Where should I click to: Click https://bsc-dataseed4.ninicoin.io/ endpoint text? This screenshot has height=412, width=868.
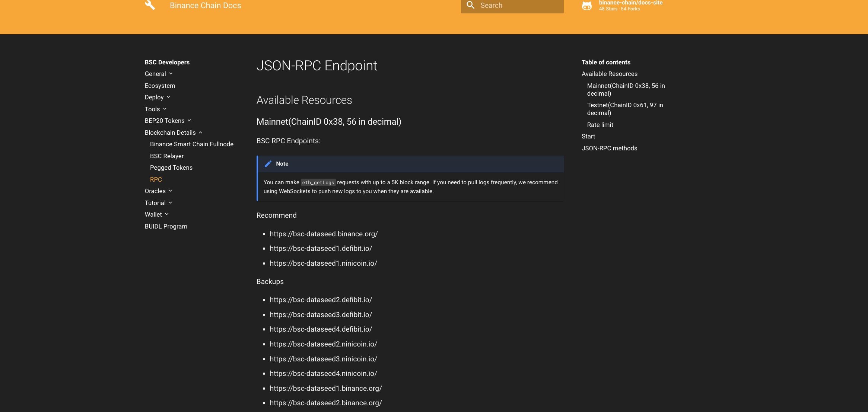tap(324, 373)
